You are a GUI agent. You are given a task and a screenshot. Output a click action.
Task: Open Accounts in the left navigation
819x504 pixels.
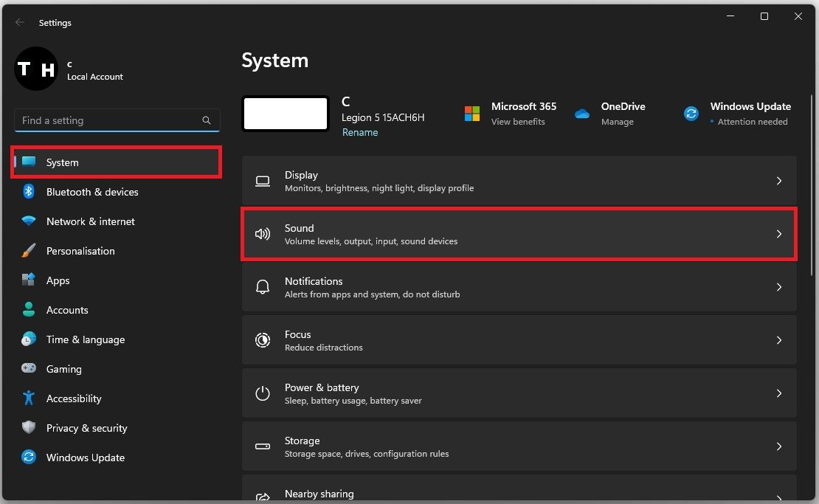click(x=66, y=310)
